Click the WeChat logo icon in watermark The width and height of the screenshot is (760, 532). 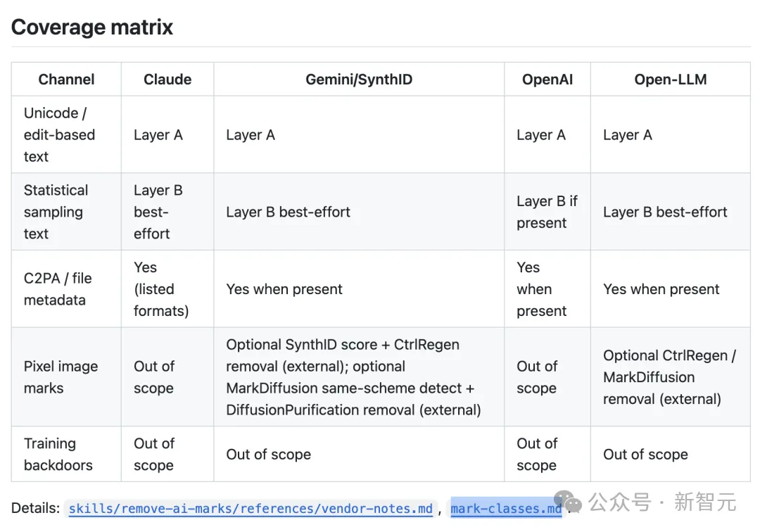[568, 502]
